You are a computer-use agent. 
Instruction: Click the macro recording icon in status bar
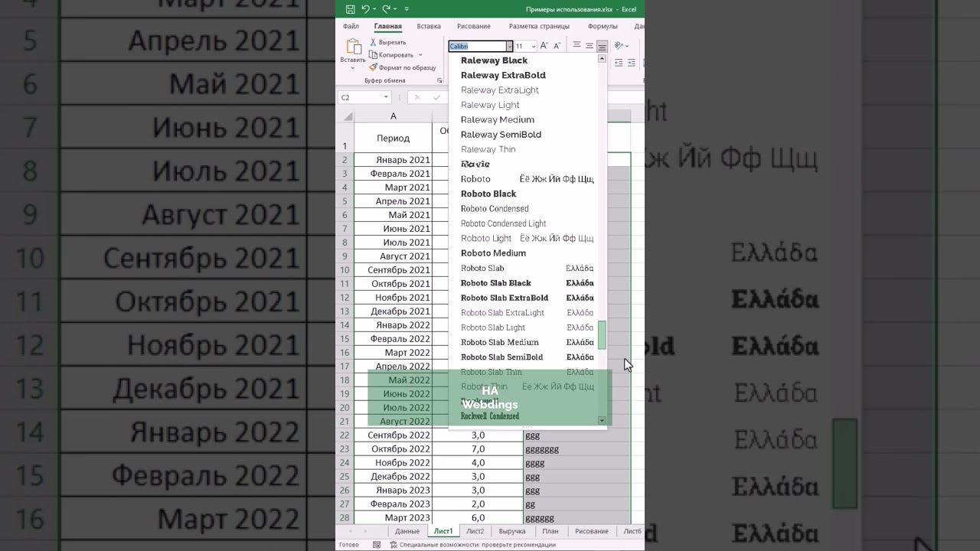pyautogui.click(x=377, y=545)
